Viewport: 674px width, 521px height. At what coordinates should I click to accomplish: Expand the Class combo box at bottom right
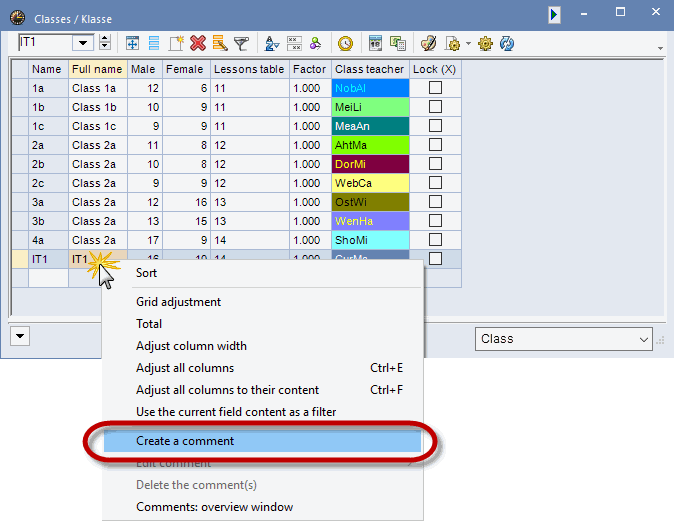(643, 339)
